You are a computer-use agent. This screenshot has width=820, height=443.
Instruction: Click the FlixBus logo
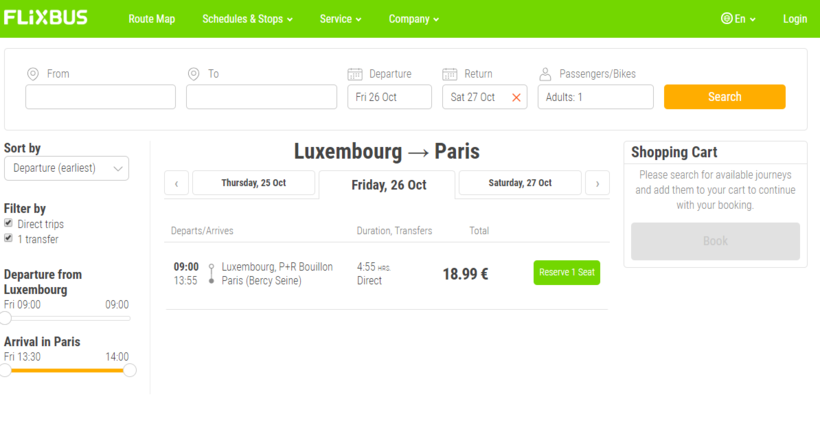[46, 18]
